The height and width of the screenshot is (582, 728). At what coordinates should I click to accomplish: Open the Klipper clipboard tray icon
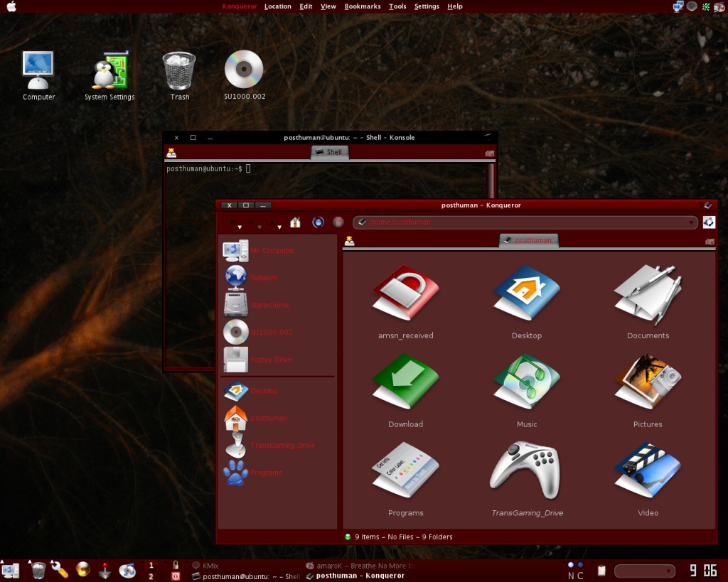601,571
